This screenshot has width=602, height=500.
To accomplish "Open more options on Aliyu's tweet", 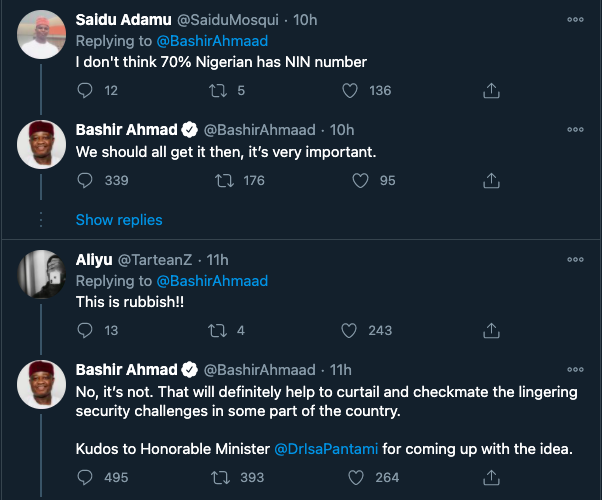I will click(575, 259).
